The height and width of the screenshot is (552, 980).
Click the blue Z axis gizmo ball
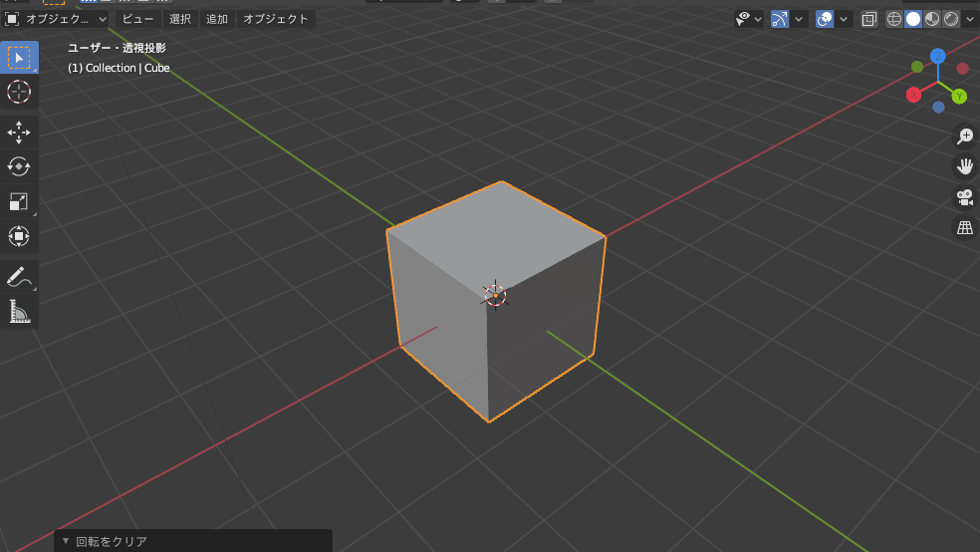point(937,56)
